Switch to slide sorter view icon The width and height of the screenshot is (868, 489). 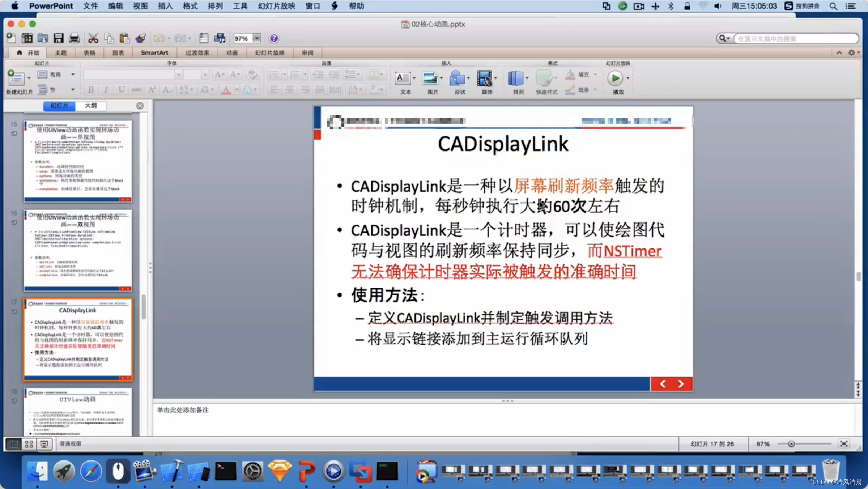(29, 444)
